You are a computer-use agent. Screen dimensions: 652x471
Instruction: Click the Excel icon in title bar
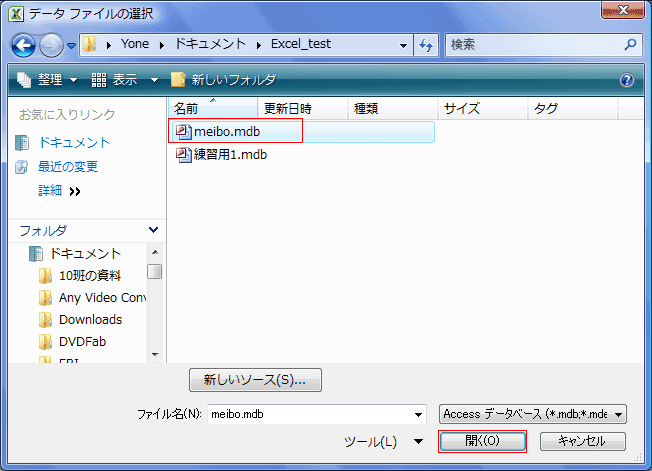click(16, 14)
